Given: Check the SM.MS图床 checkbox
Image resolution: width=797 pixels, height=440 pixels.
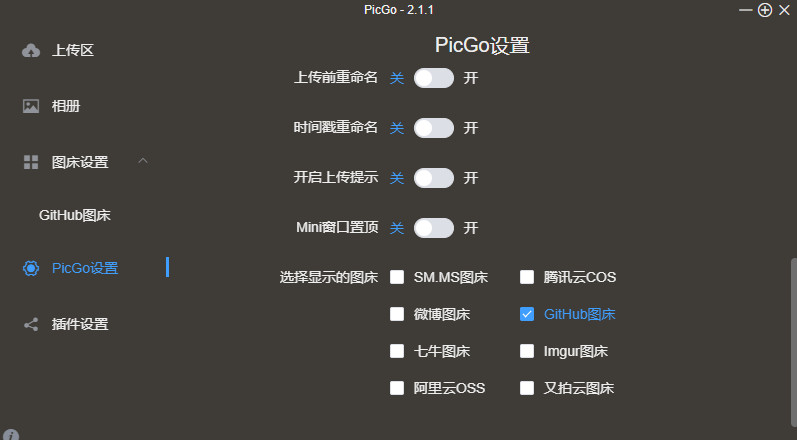Looking at the screenshot, I should coord(397,277).
